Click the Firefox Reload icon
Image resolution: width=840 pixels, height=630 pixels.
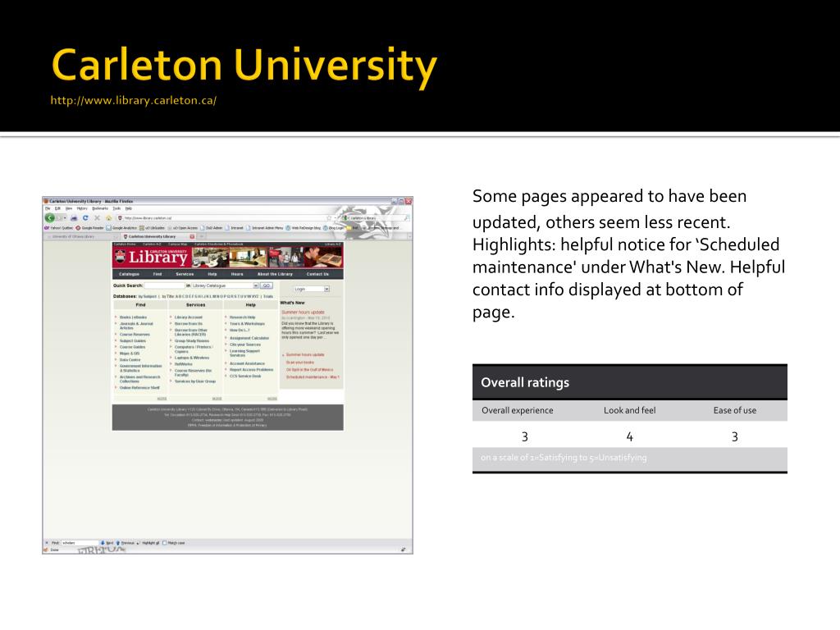tap(85, 218)
